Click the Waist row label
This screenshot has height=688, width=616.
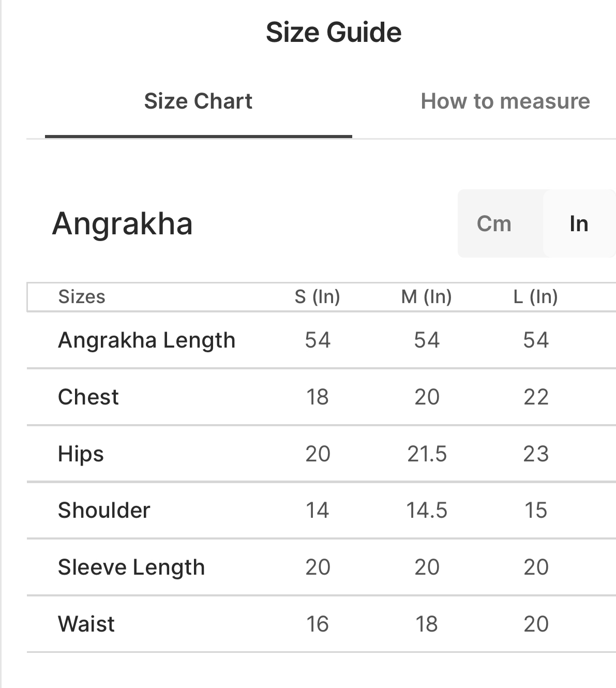(x=86, y=624)
